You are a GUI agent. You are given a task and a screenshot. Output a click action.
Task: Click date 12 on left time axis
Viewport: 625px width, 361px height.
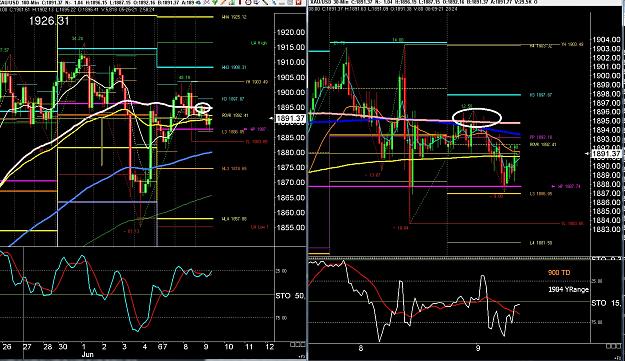269,347
